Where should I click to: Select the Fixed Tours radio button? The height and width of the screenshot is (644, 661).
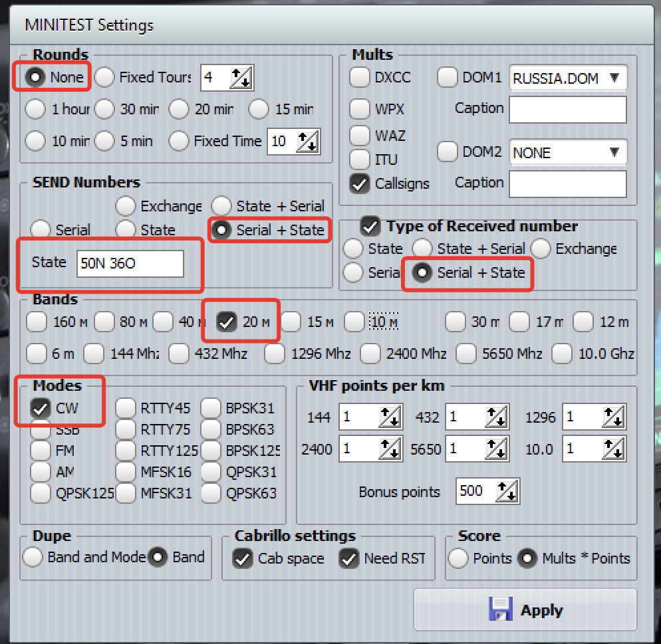104,77
